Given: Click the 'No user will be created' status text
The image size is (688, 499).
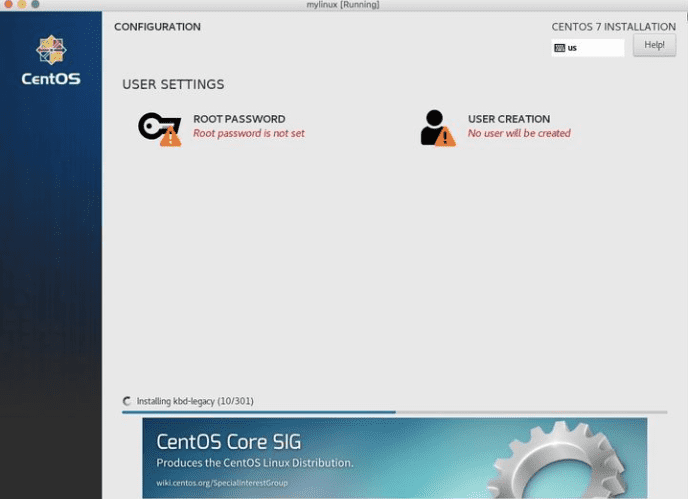Looking at the screenshot, I should [x=518, y=133].
